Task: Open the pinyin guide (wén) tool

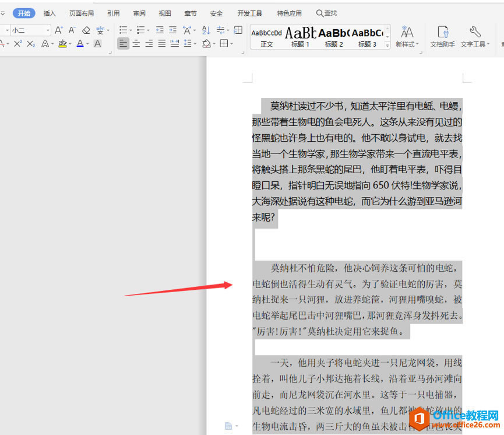Action: click(100, 30)
